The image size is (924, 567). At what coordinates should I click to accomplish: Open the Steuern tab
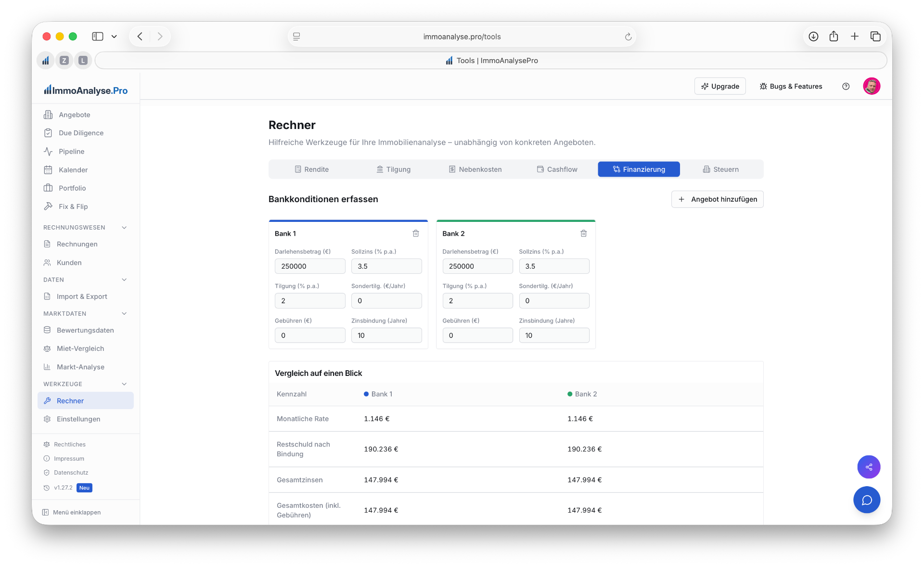click(x=720, y=169)
